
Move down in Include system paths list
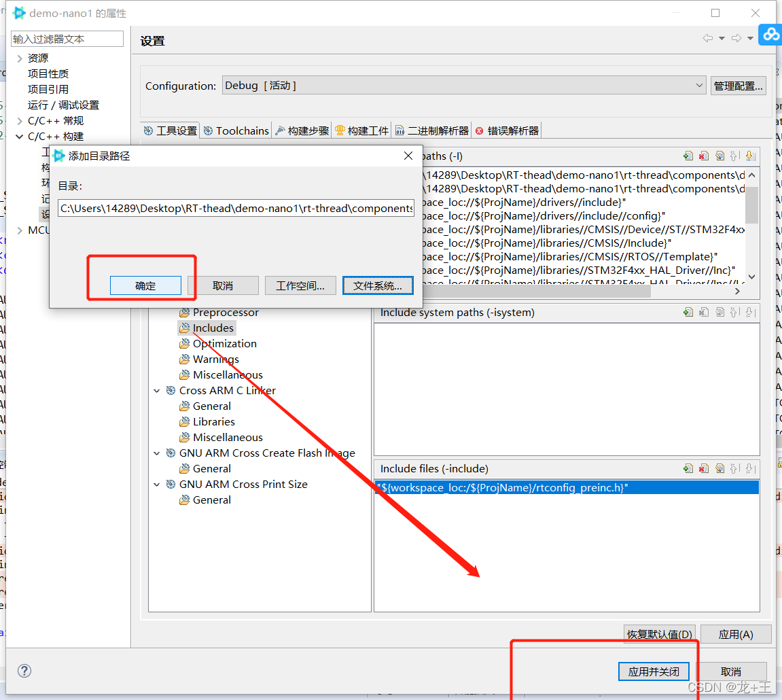(x=750, y=313)
